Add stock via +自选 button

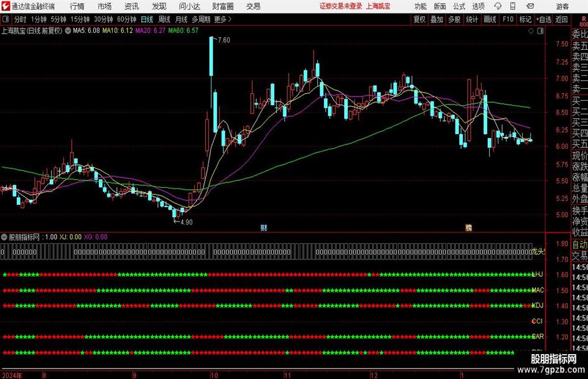(543, 19)
